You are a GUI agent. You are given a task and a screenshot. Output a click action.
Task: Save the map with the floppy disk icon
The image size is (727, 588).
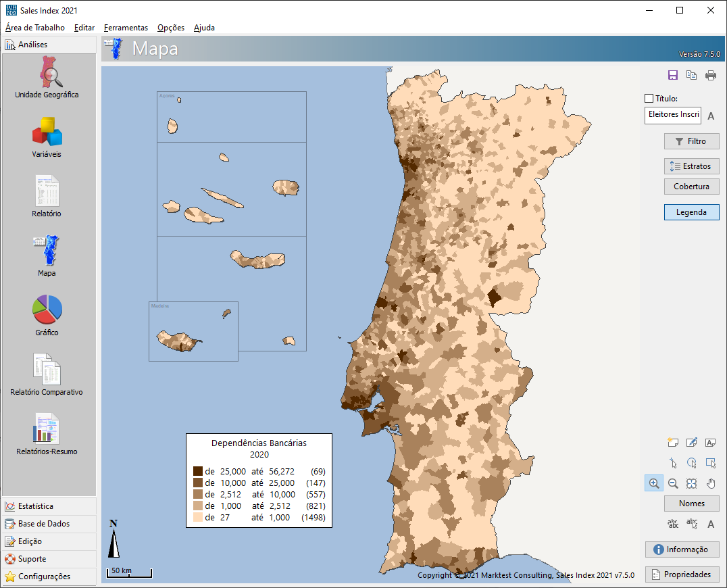672,76
